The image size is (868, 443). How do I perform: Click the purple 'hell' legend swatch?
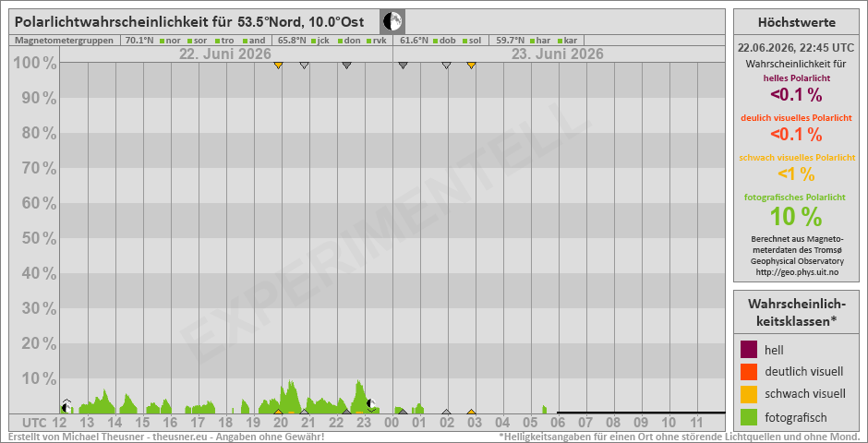pos(749,349)
